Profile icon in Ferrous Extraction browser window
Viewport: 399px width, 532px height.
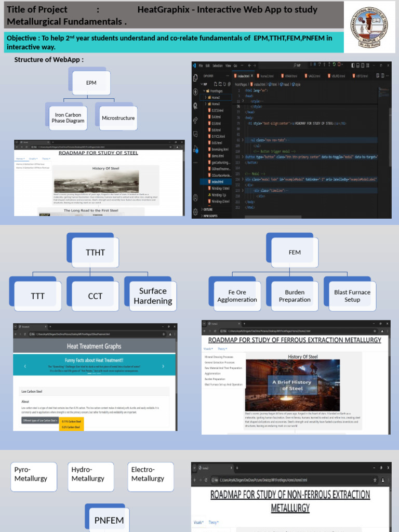click(382, 331)
